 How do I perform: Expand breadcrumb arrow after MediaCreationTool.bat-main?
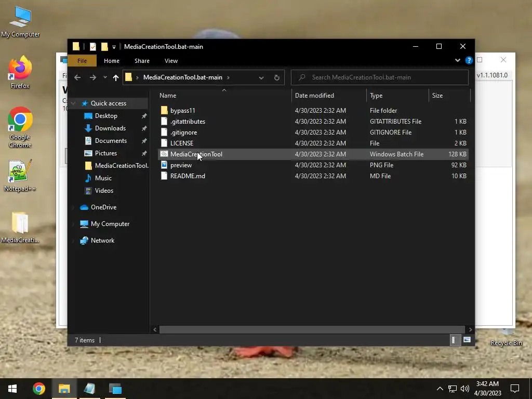(x=228, y=77)
